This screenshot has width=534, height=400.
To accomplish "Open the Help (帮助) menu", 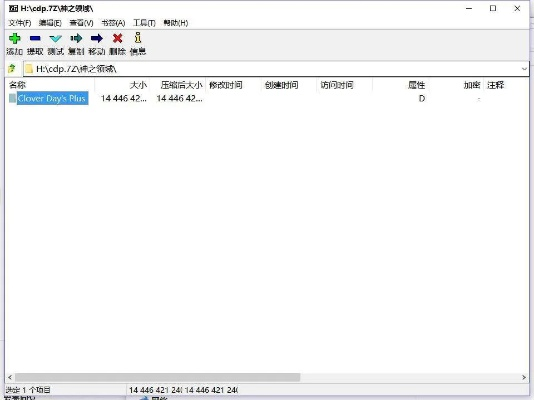I will point(176,23).
